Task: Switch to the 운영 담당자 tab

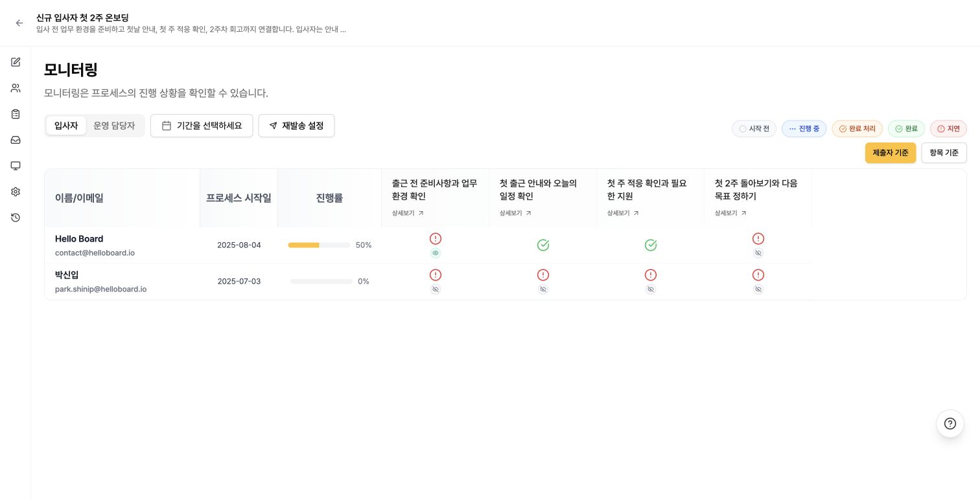Action: (x=114, y=126)
